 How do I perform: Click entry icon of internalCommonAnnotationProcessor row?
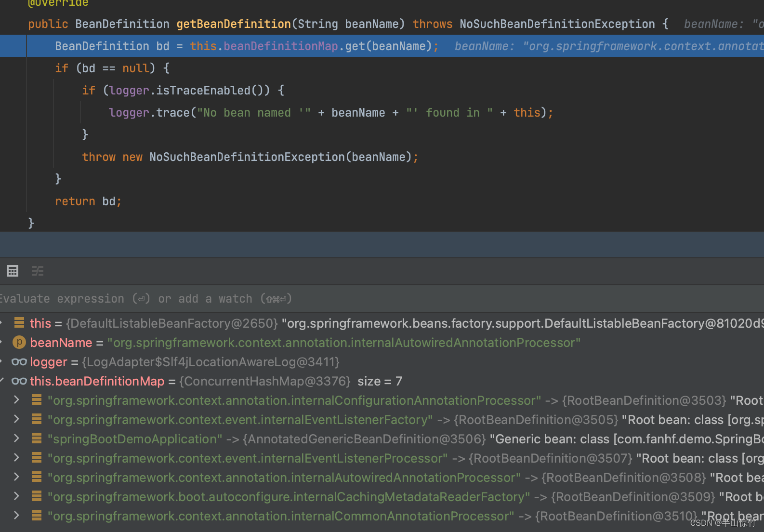pos(37,515)
